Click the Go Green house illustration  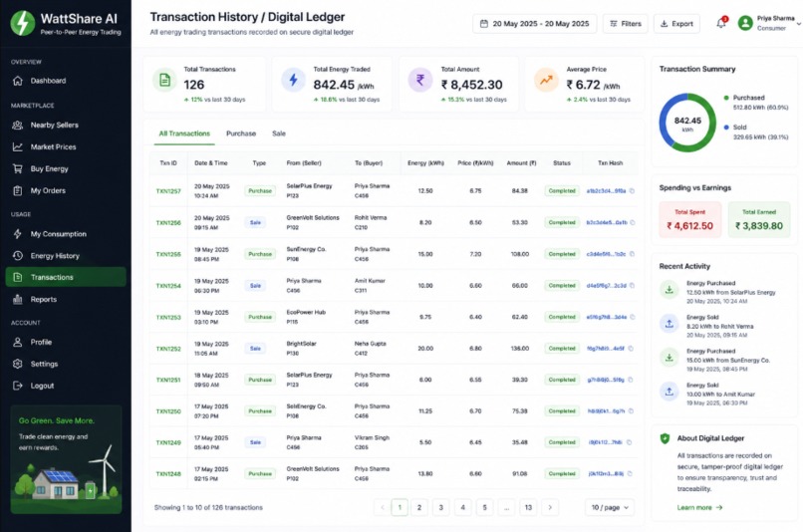57,484
